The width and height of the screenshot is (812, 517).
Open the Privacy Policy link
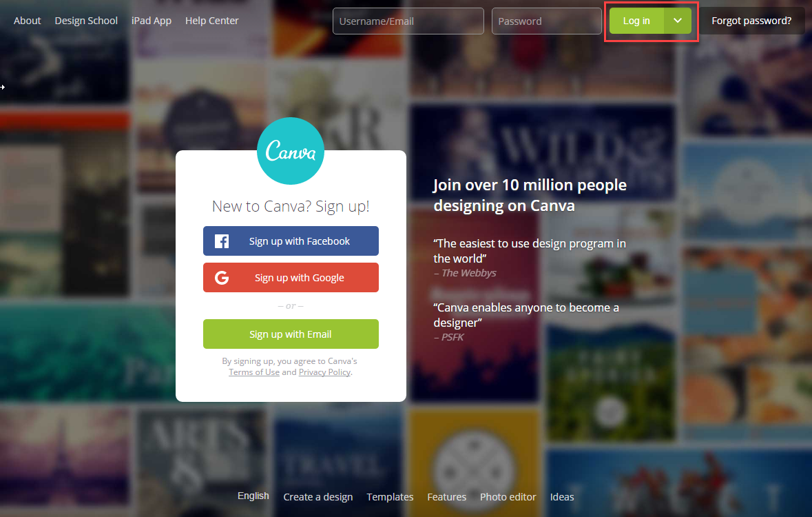click(324, 372)
